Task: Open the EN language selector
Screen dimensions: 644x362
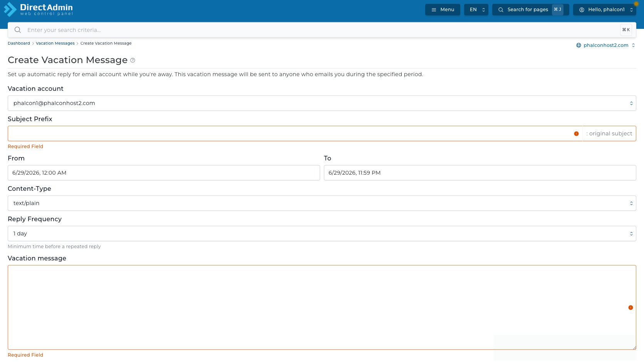Action: (476, 10)
